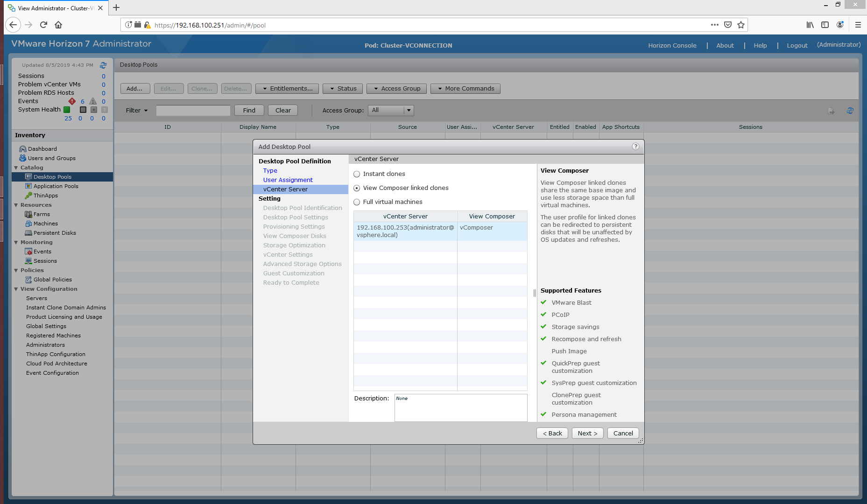Select View Composer linked clones option
This screenshot has width=867, height=504.
pos(357,188)
